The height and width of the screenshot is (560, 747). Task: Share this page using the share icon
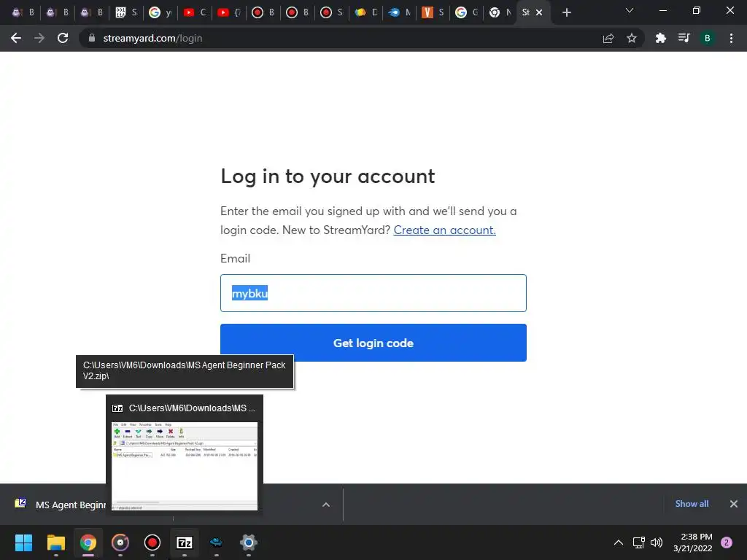point(608,38)
